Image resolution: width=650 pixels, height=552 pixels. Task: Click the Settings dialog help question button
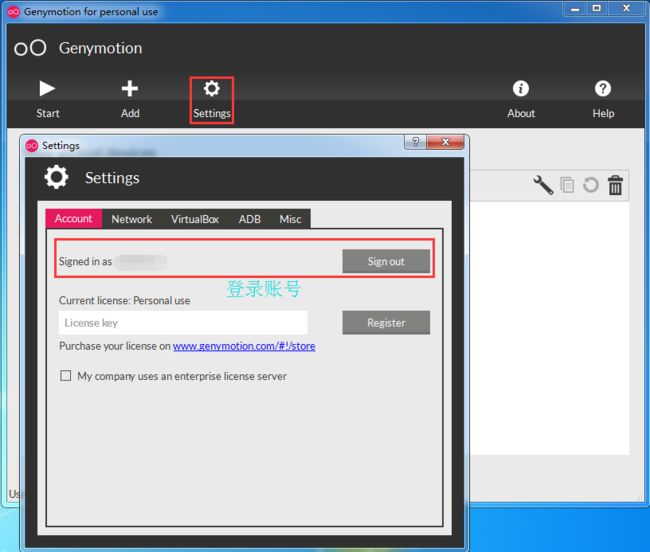click(x=415, y=142)
